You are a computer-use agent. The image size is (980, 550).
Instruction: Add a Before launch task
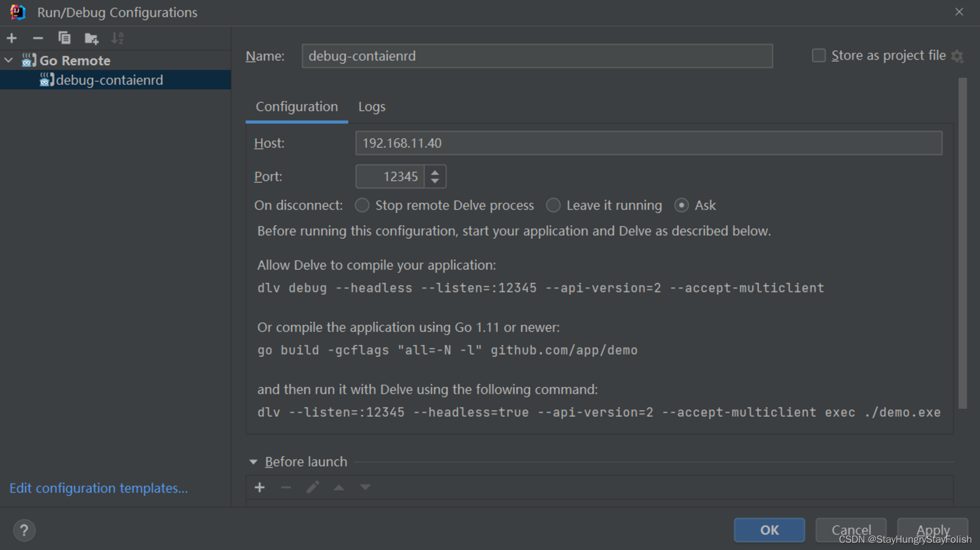pyautogui.click(x=260, y=487)
